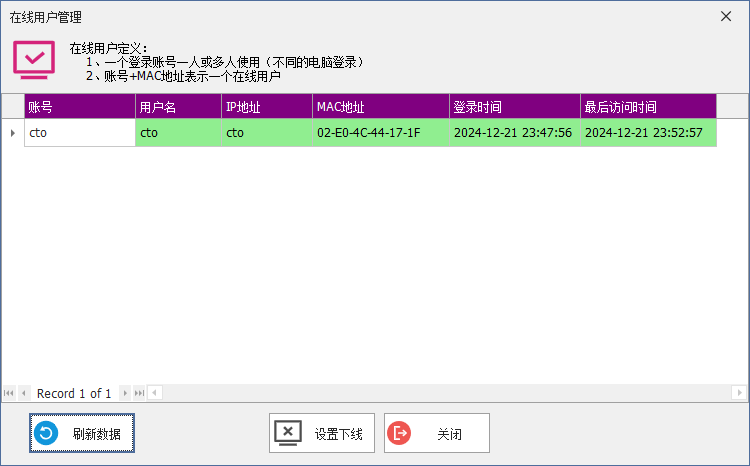The width and height of the screenshot is (750, 466).
Task: Click the 刷新数据 text label
Action: point(97,434)
